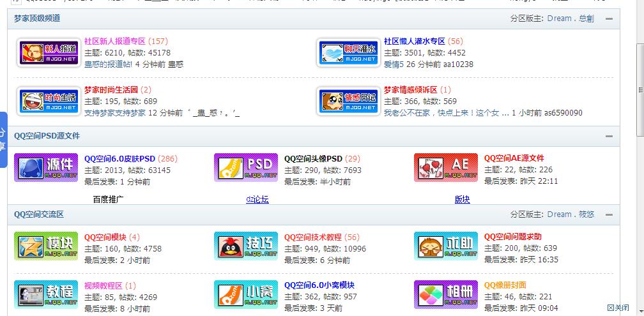Open moderator Dream . 筱悠 profile
644x316 pixels.
coord(571,214)
